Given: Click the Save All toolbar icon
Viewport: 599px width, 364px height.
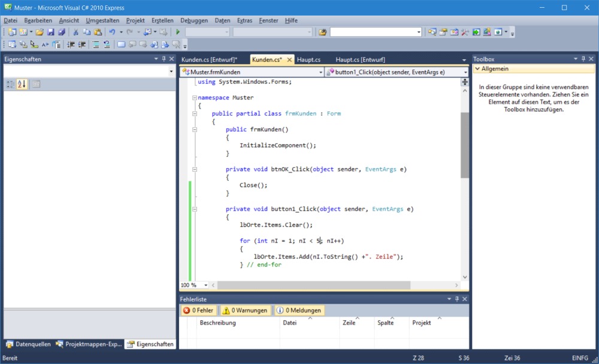Looking at the screenshot, I should tap(63, 32).
